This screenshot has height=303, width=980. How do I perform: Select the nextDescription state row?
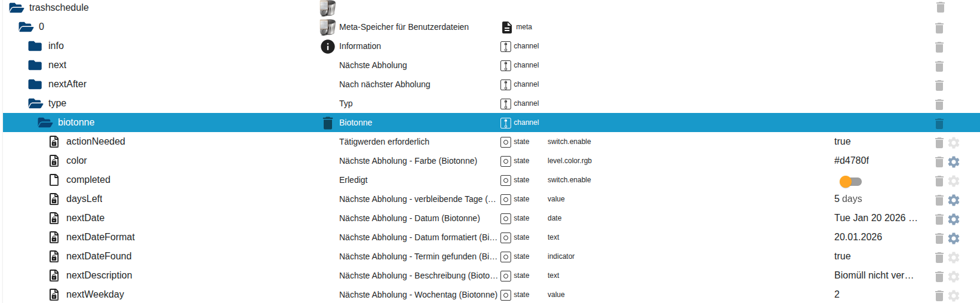point(99,276)
